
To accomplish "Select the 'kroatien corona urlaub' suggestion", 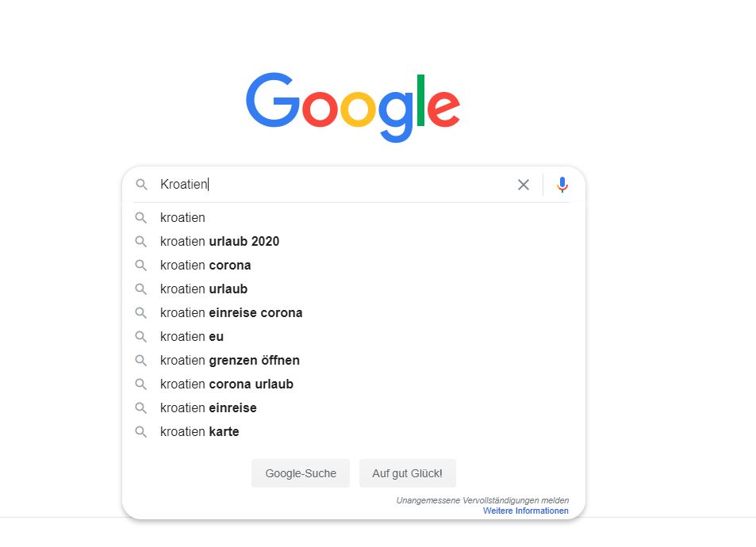I will pos(354,384).
